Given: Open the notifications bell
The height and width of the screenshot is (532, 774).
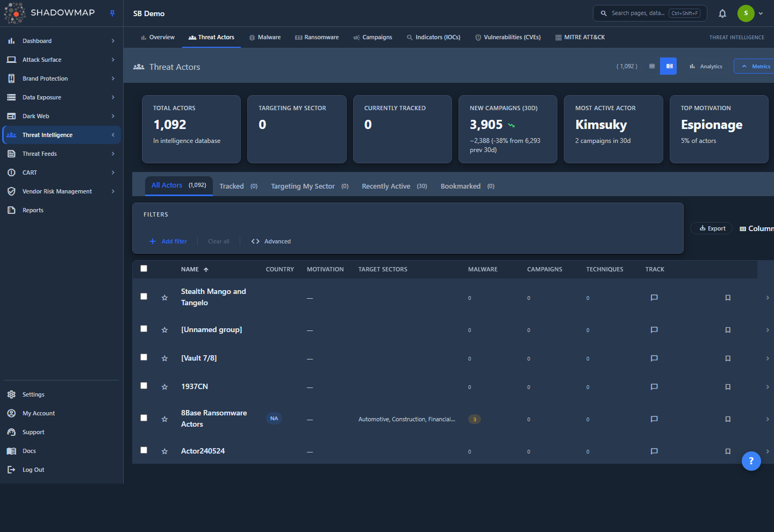Looking at the screenshot, I should [x=722, y=13].
